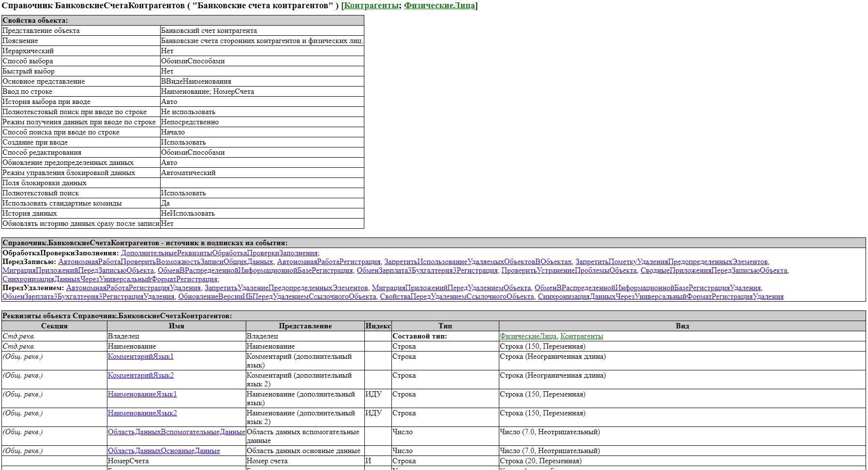Select the Да value of стандартные команды

click(x=262, y=203)
